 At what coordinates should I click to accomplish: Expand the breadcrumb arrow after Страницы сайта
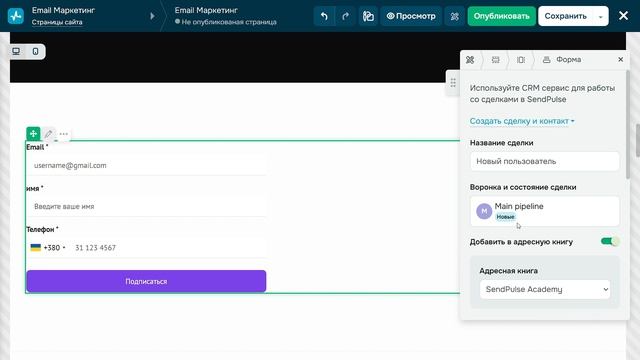(152, 16)
